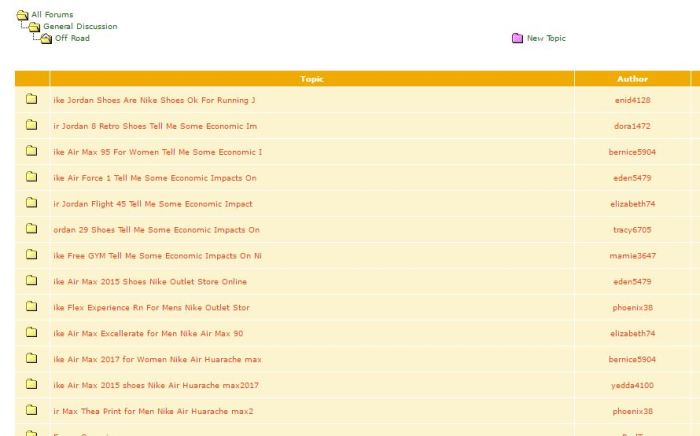The width and height of the screenshot is (700, 436).
Task: View author enid4128 profile
Action: [632, 100]
